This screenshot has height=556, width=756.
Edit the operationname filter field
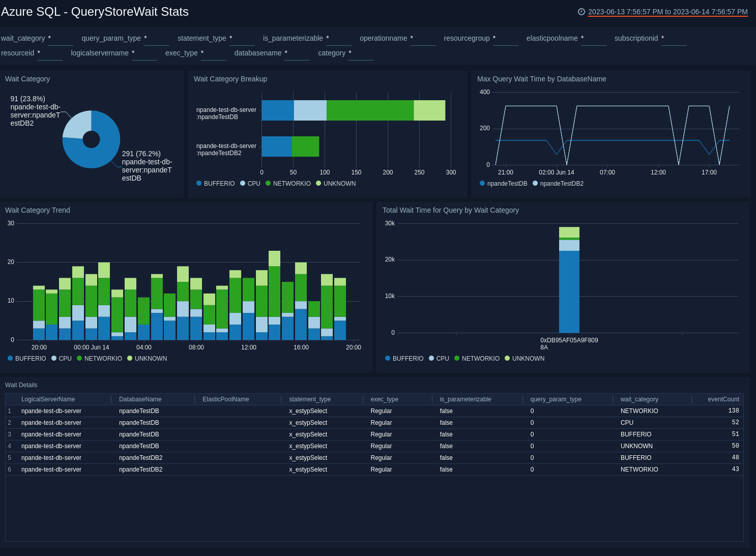[423, 39]
